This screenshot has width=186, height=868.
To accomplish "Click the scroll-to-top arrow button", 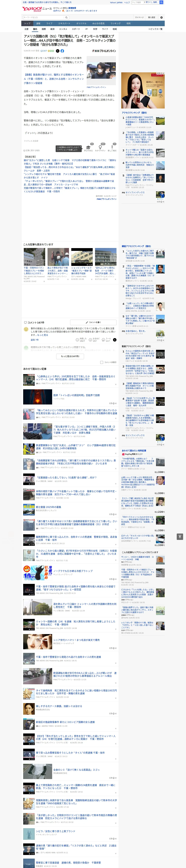I will tap(180, 536).
